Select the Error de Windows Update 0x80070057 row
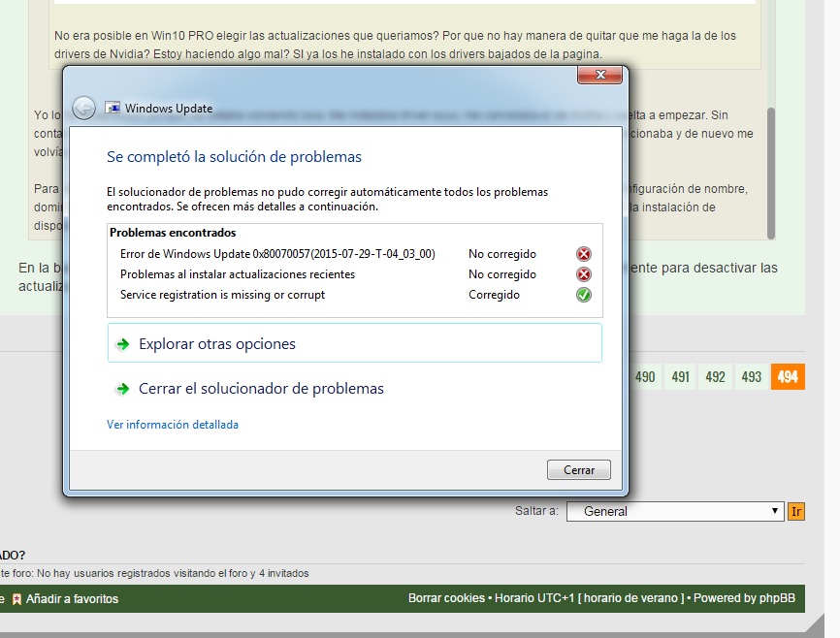840x638 pixels. [356, 254]
